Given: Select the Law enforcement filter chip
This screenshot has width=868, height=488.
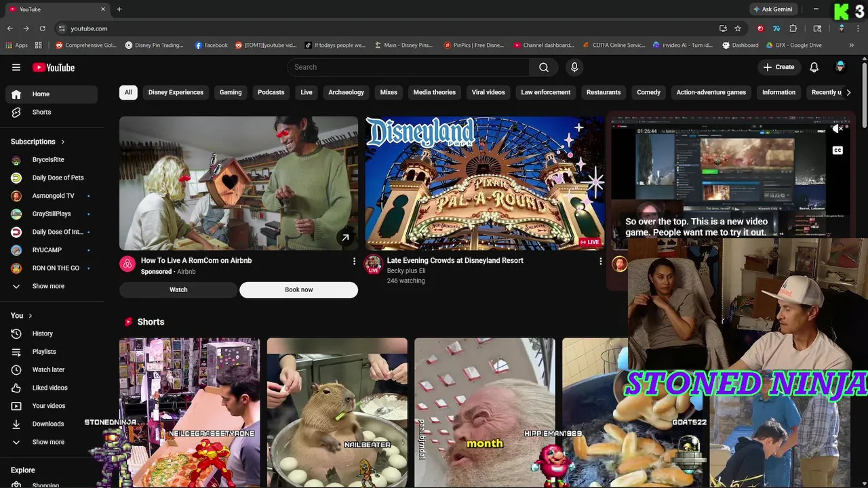Looking at the screenshot, I should tap(546, 92).
